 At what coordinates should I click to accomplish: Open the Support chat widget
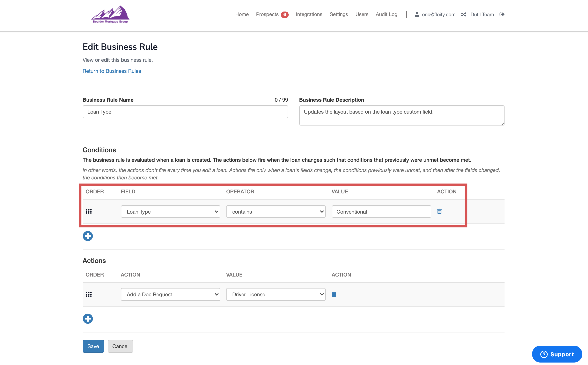(x=557, y=354)
